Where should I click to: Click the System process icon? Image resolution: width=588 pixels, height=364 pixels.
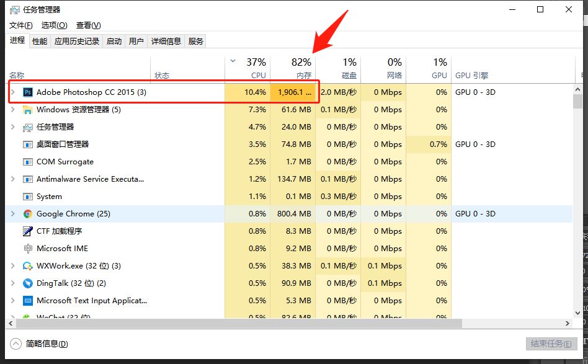[28, 197]
